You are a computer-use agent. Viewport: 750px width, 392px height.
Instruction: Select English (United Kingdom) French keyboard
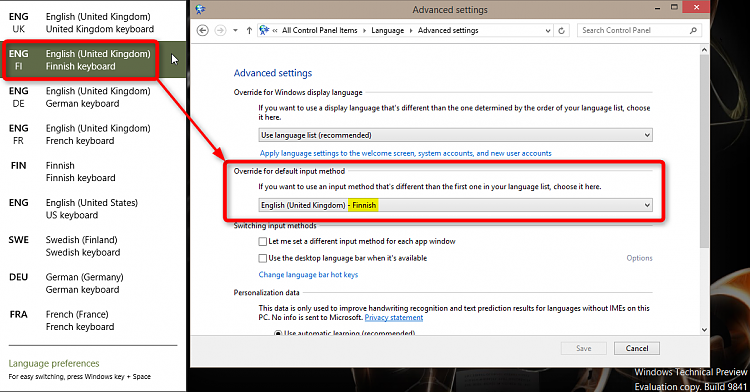93,134
